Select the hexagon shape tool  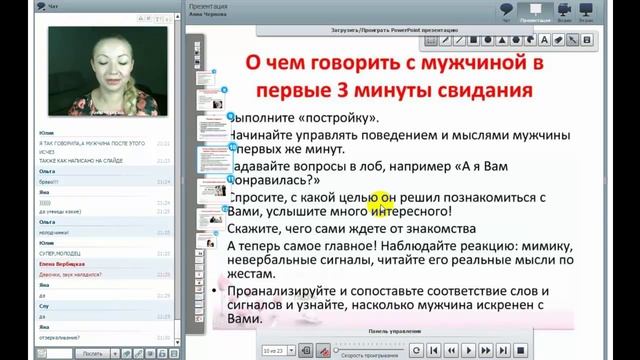516,40
